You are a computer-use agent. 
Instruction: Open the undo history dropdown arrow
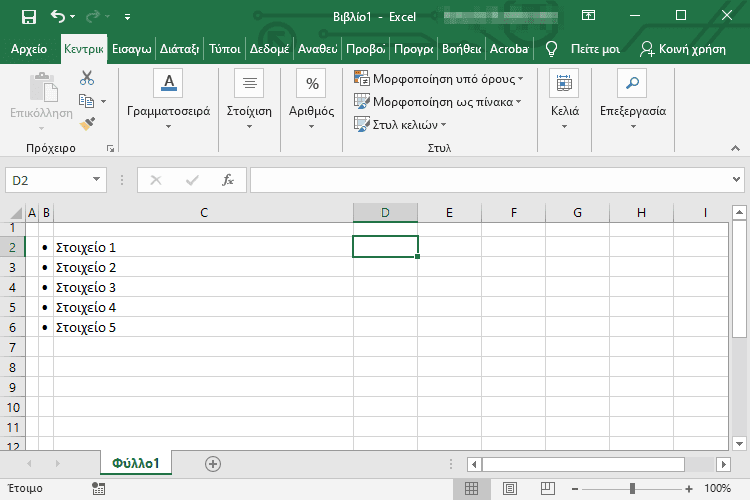point(73,17)
